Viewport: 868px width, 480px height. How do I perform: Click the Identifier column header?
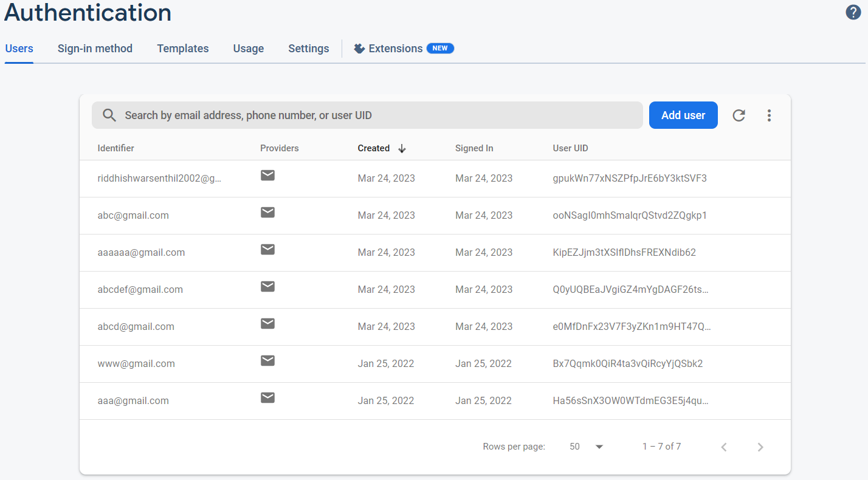pos(116,148)
